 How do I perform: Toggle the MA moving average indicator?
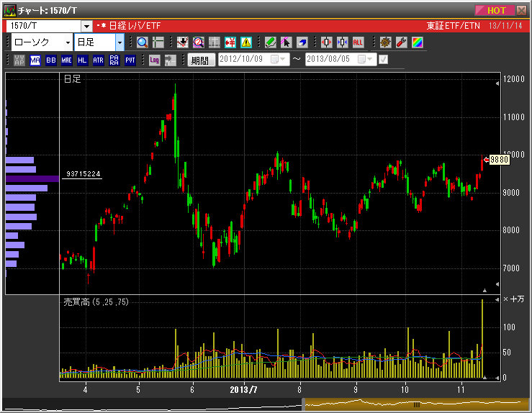coord(35,60)
